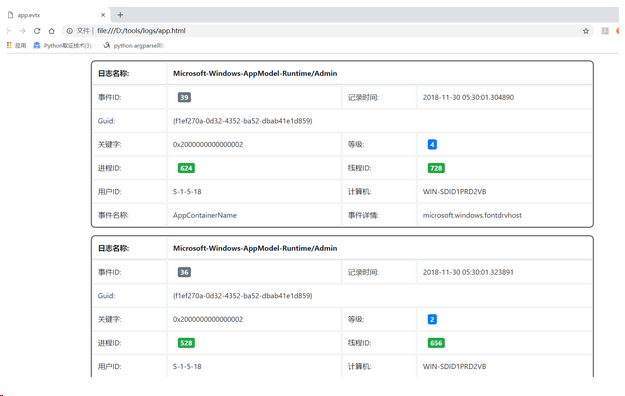
Task: Select the record time 2018-11-30 05:30:01.304890
Action: coord(468,97)
